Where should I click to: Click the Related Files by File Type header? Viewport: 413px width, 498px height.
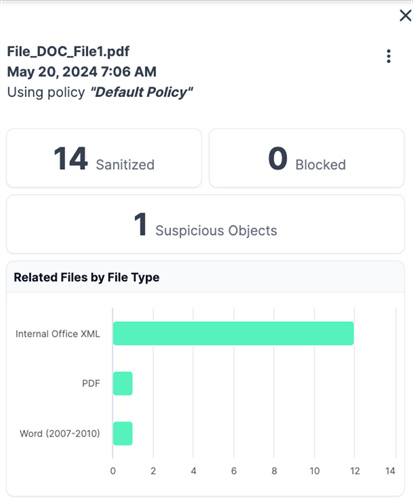87,277
